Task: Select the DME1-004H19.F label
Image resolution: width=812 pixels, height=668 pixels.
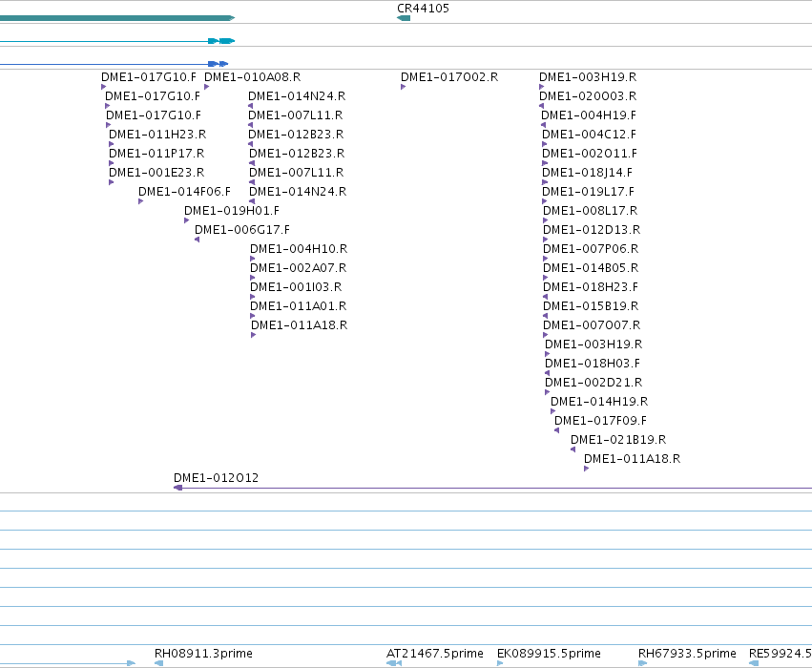Action: pos(589,115)
